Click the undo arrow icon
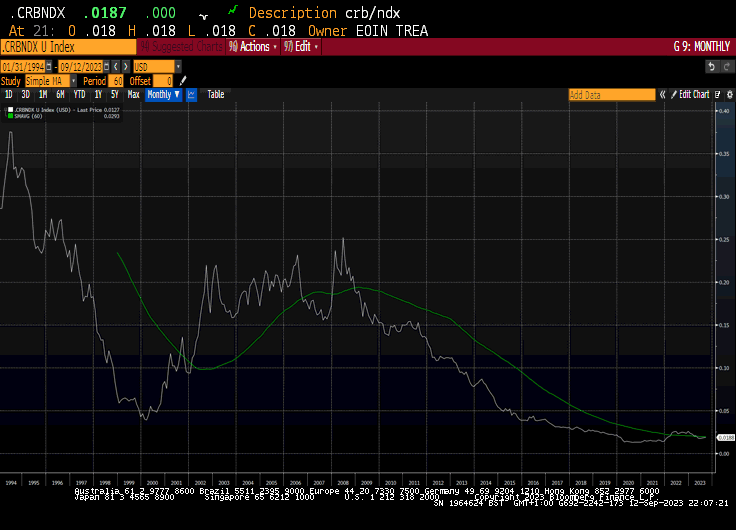Image resolution: width=736 pixels, height=530 pixels. pyautogui.click(x=712, y=66)
